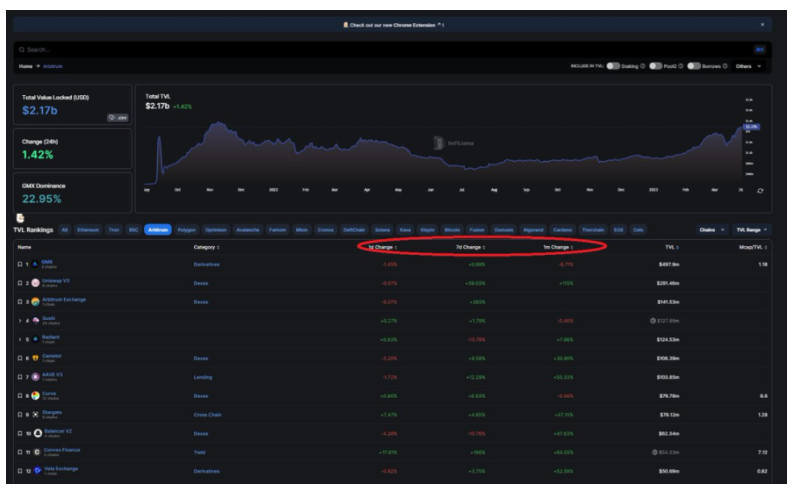
Task: Click the search shortcut button
Action: point(759,50)
